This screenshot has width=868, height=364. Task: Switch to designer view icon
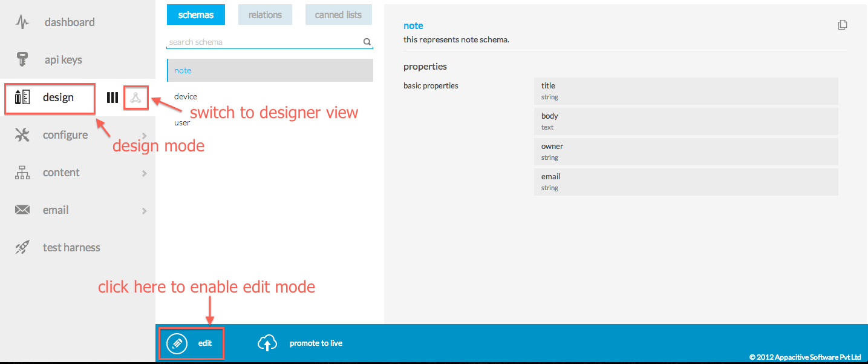click(136, 98)
